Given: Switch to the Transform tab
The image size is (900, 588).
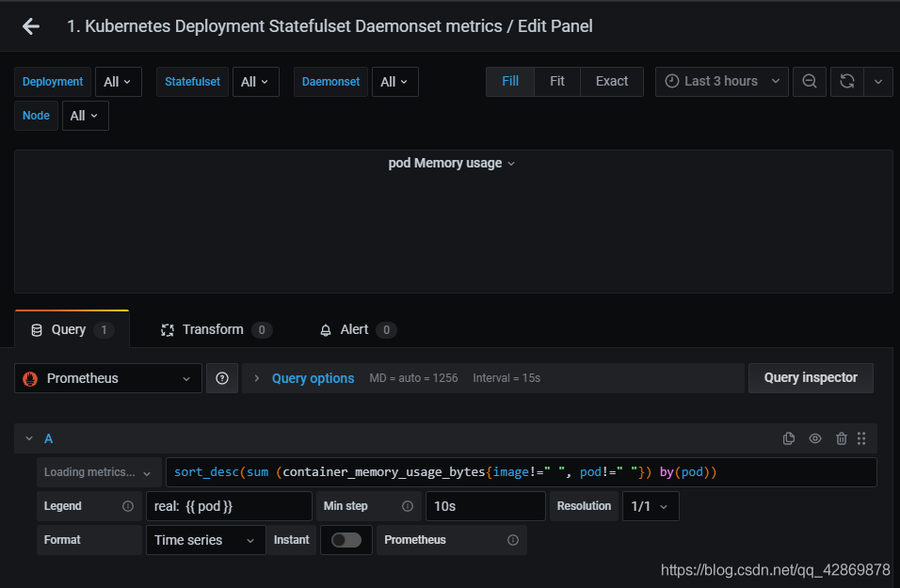Looking at the screenshot, I should coord(217,330).
